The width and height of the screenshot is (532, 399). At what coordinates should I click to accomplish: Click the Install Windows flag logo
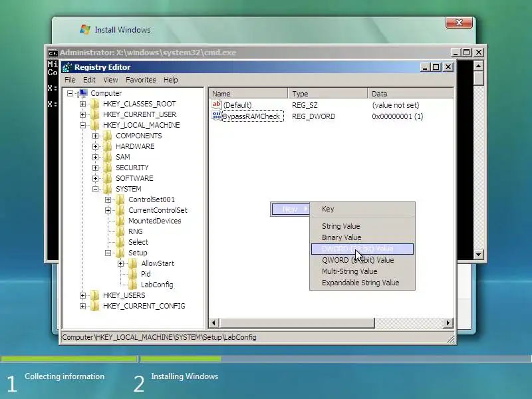click(85, 29)
